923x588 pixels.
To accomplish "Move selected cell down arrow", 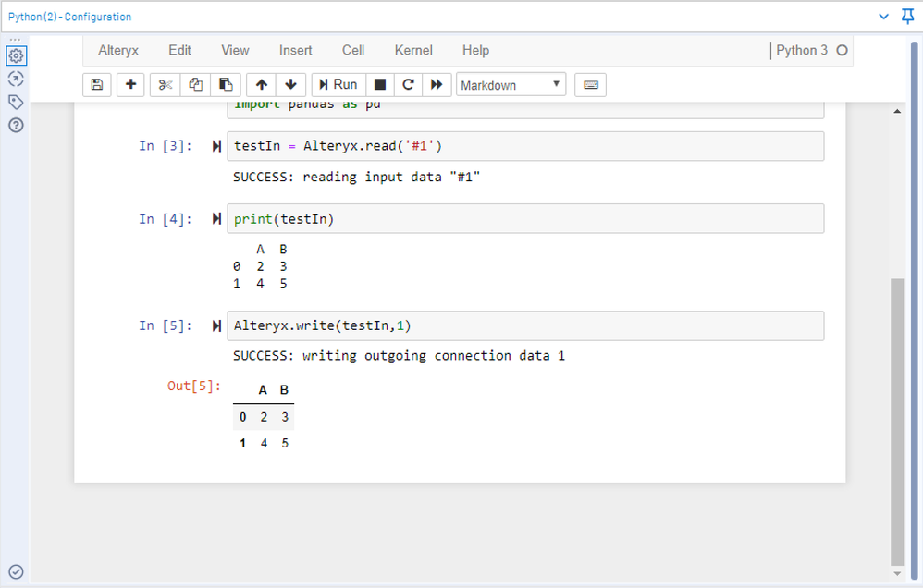I will tap(290, 85).
